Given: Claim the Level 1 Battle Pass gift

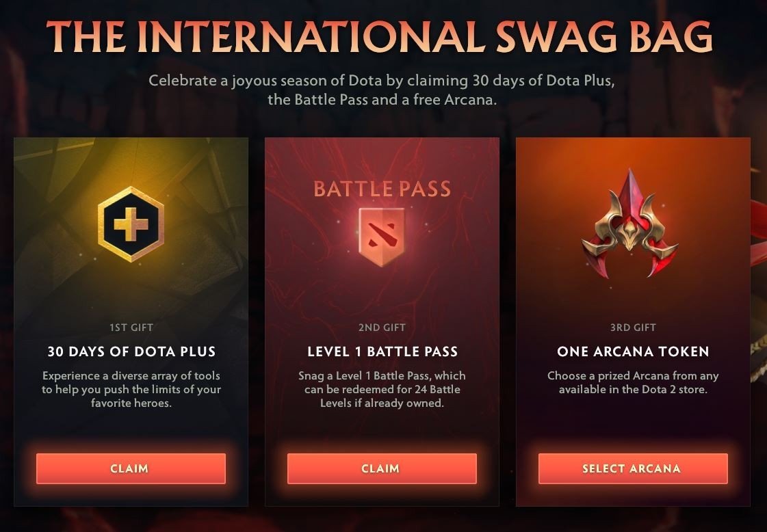Looking at the screenshot, I should [382, 468].
